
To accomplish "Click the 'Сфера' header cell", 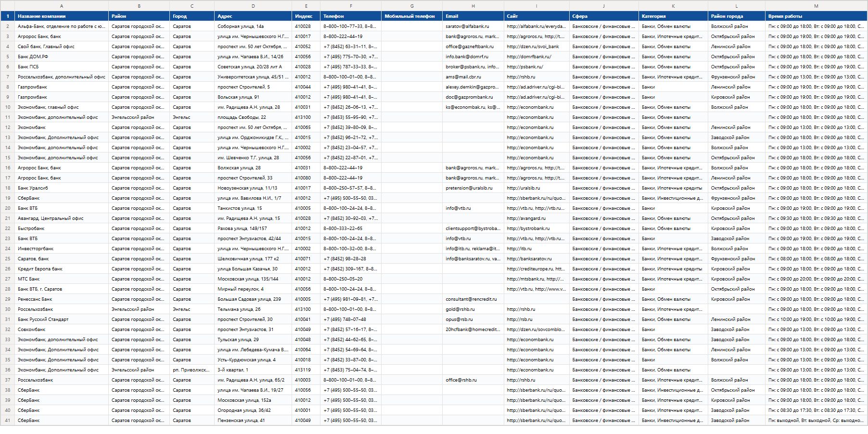I will (x=604, y=16).
